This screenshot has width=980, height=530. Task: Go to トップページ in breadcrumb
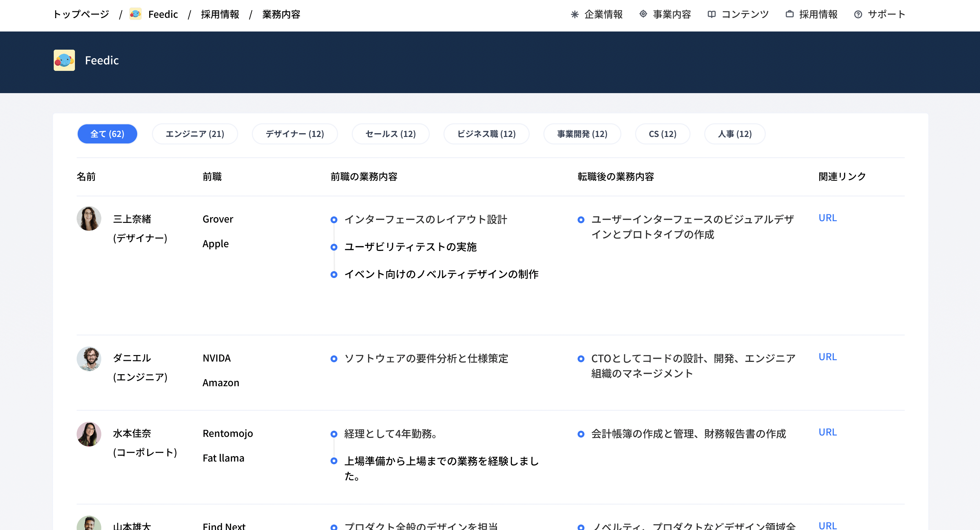coord(81,14)
